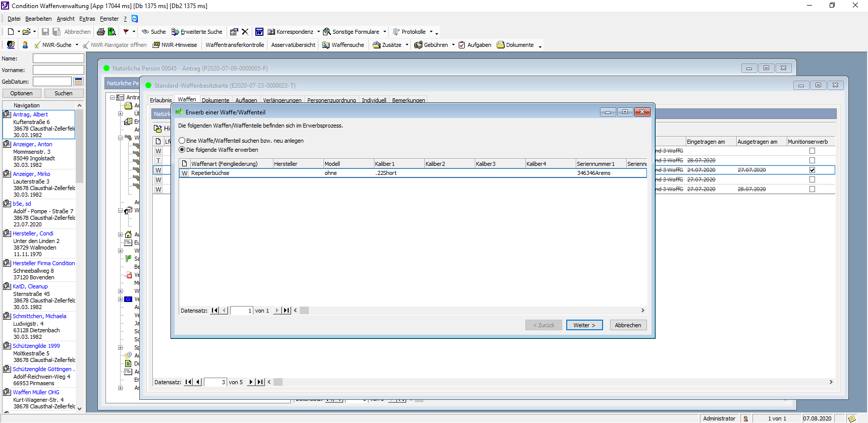Click the print icon in the toolbar
Screen dimensions: 868x423
click(100, 32)
